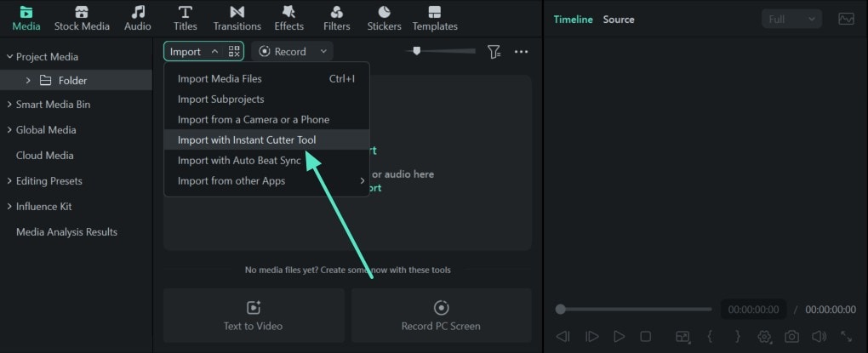Click the thumbnail size slider
This screenshot has width=868, height=353.
(440, 51)
